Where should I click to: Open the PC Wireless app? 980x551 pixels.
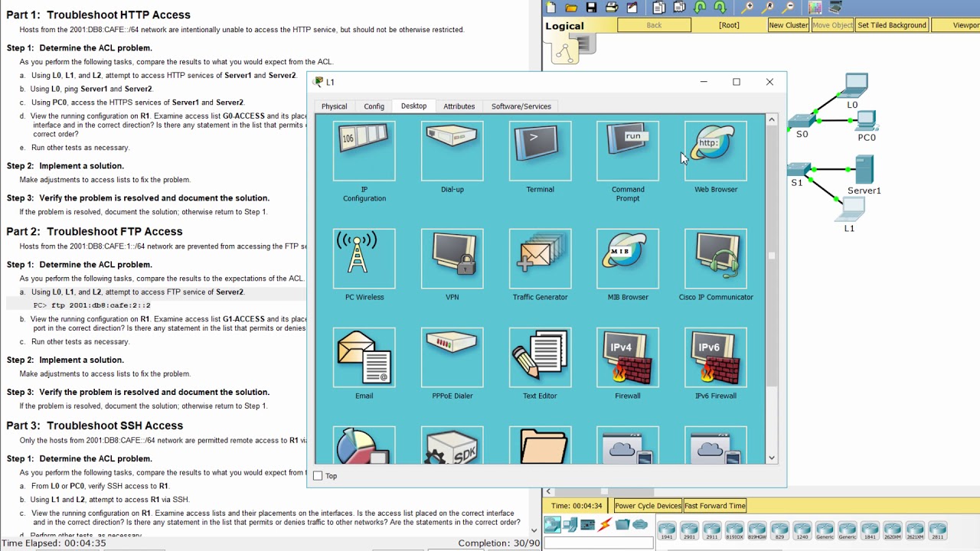pos(364,259)
